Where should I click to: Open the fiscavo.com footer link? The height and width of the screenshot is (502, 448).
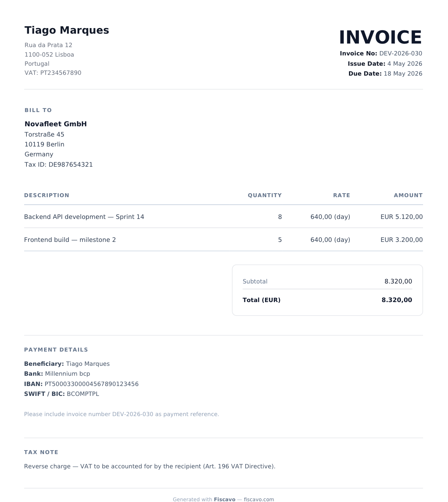(259, 500)
